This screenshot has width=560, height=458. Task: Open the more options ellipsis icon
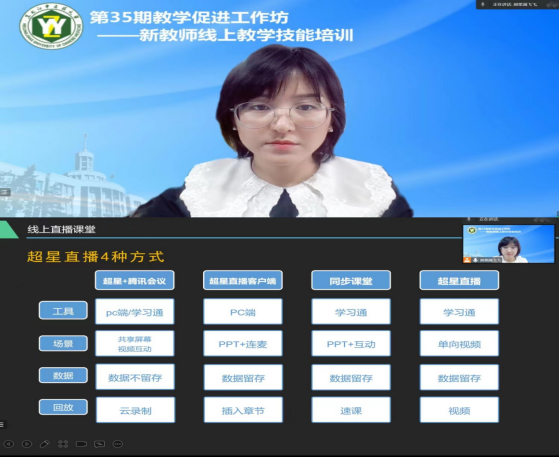tap(118, 444)
